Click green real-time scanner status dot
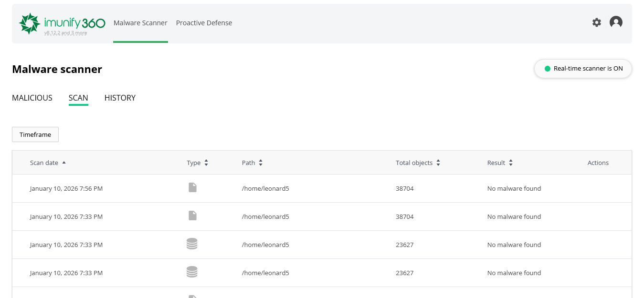Image resolution: width=644 pixels, height=298 pixels. point(548,69)
